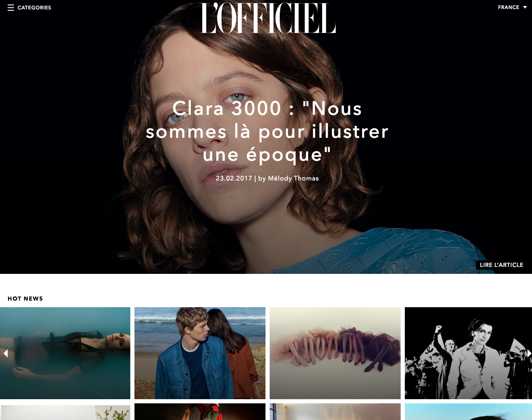Expand the dropdown arrow beside FRANCE
Screen dimensions: 532x420
tap(525, 7)
